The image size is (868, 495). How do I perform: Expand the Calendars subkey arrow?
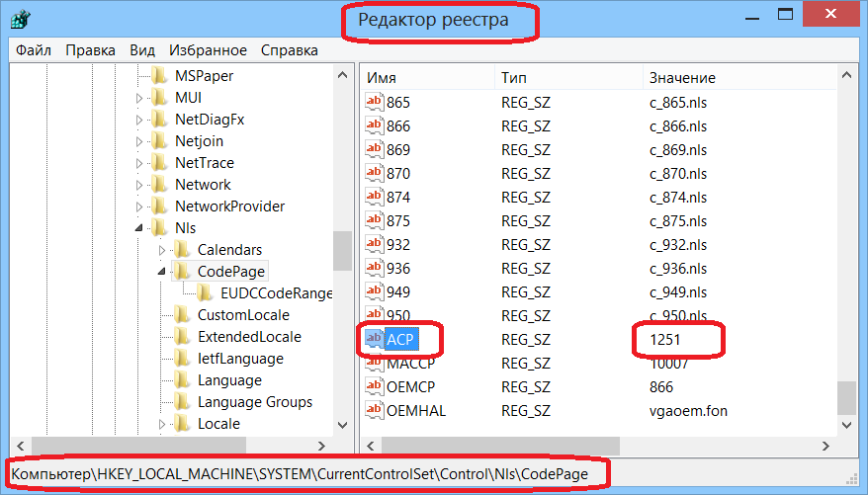pyautogui.click(x=162, y=250)
